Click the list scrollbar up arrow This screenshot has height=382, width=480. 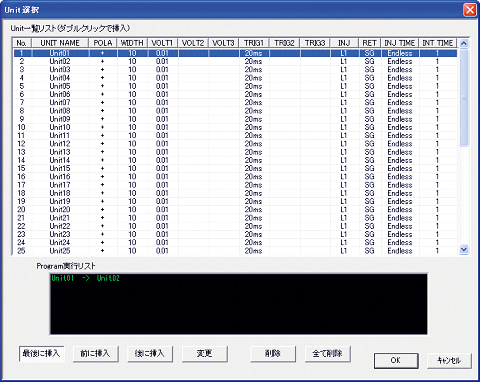click(x=464, y=43)
